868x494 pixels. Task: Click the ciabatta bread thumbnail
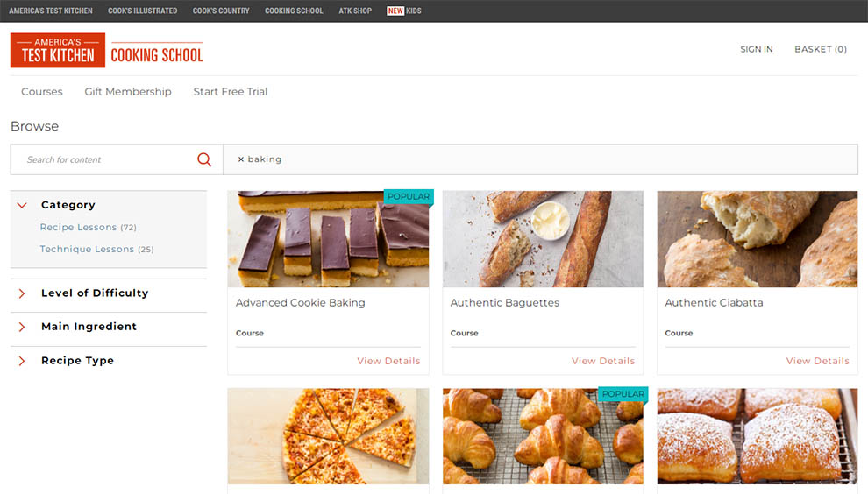pos(758,239)
